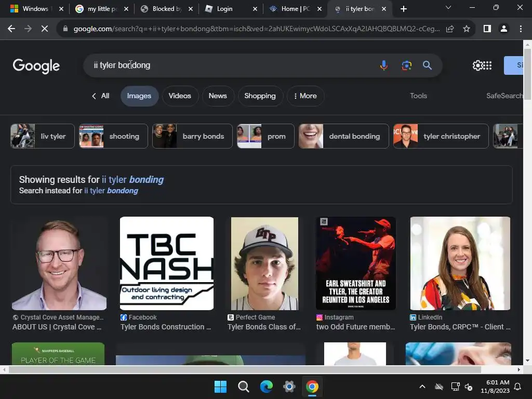Open the Earl Sweatshirt Instagram image

355,263
